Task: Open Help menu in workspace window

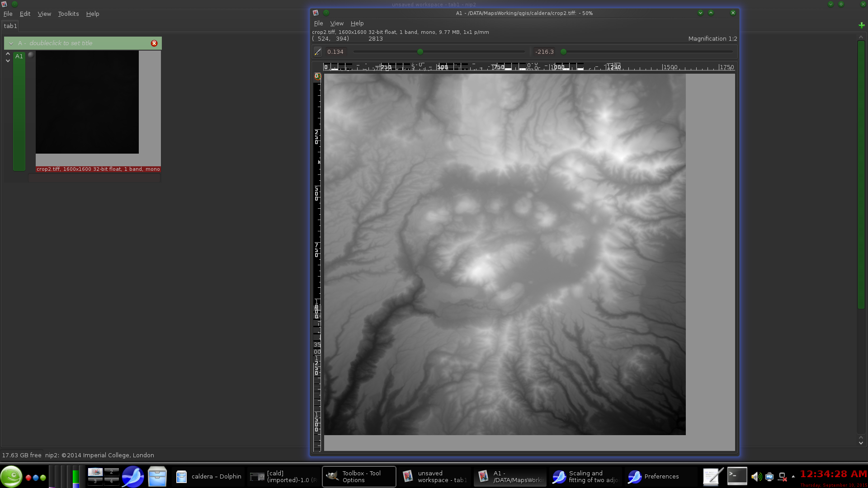Action: [93, 14]
